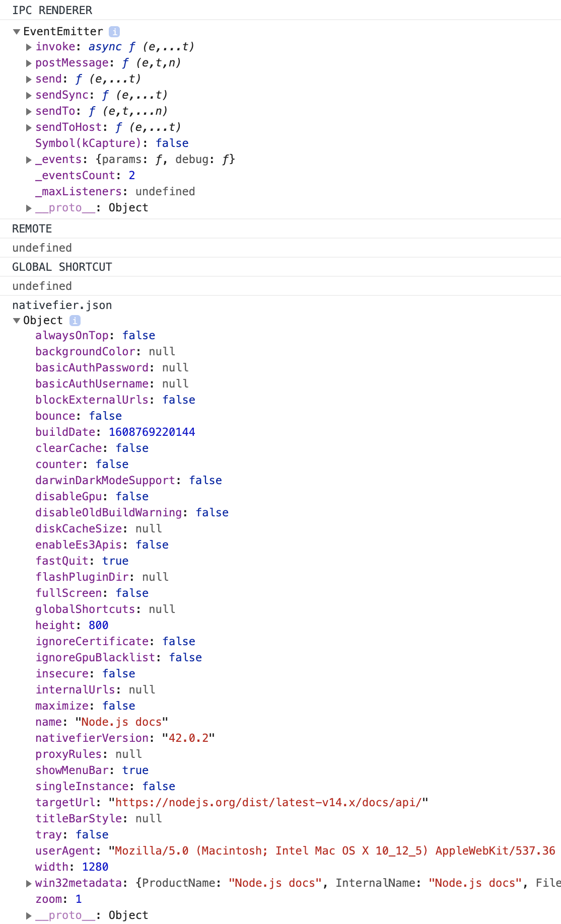Click the disableGpu property
561x924 pixels.
click(68, 496)
